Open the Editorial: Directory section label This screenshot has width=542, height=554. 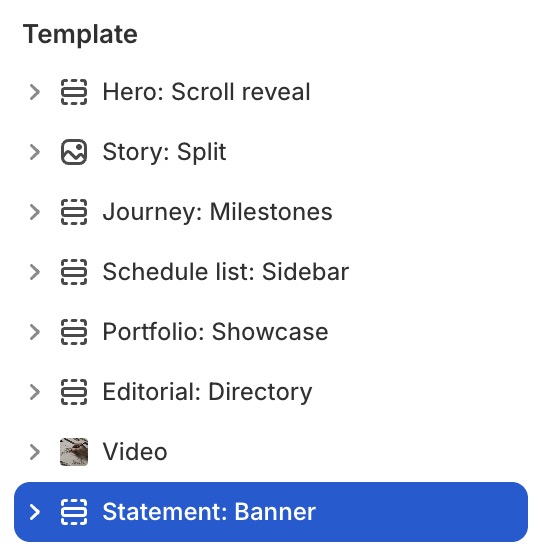click(x=207, y=392)
